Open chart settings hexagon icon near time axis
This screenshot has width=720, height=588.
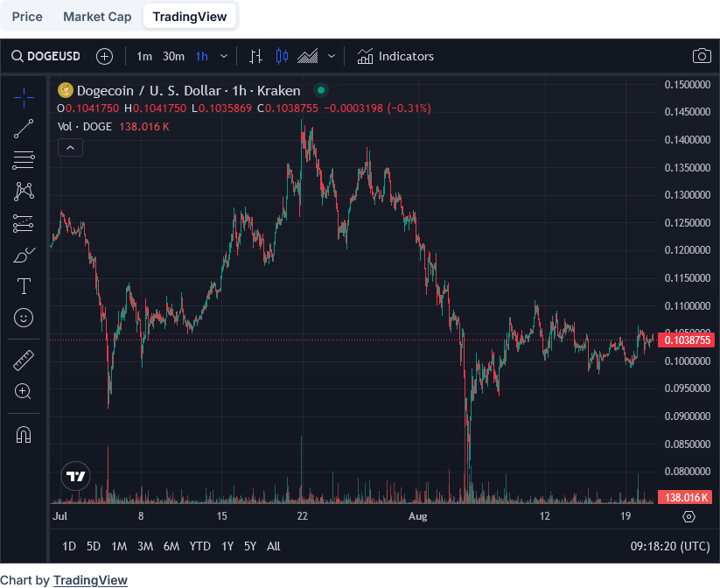689,517
